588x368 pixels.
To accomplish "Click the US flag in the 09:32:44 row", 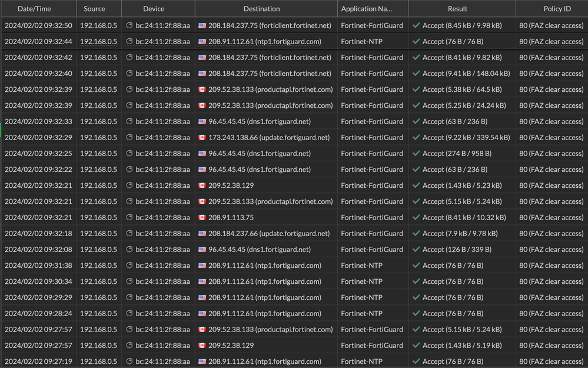I will [202, 42].
